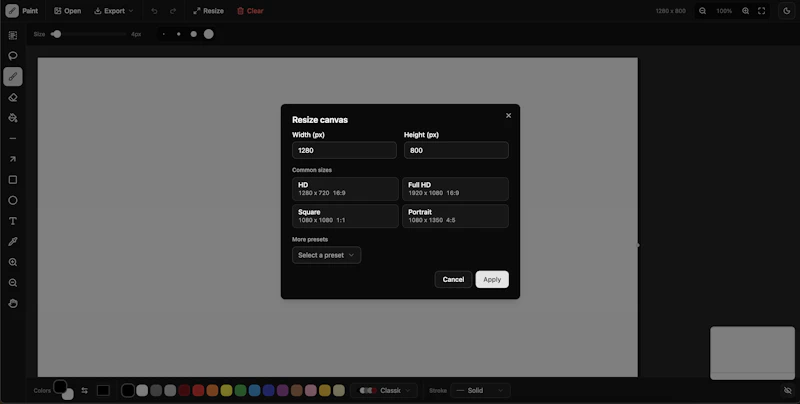
Task: Click the minimap canvas thumbnail
Action: click(x=753, y=353)
